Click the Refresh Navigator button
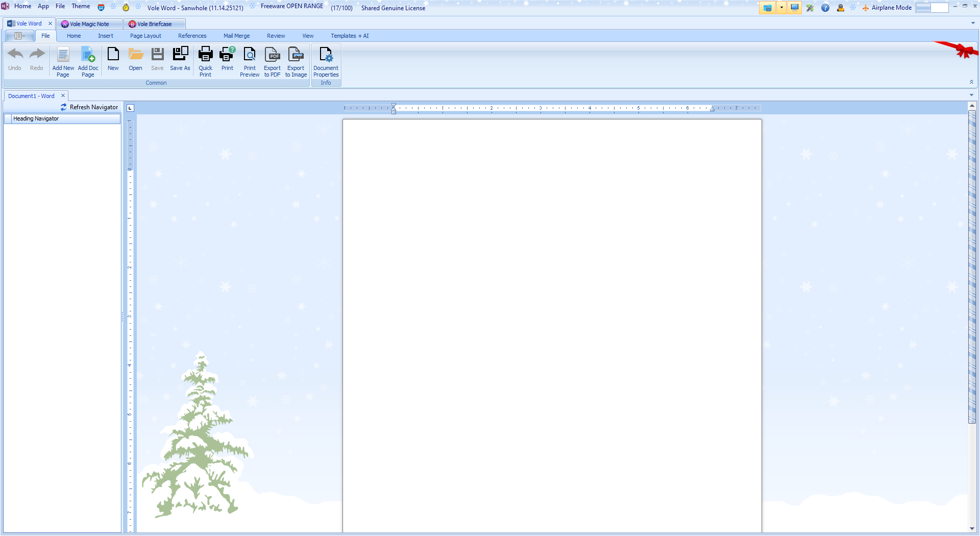 (x=89, y=107)
